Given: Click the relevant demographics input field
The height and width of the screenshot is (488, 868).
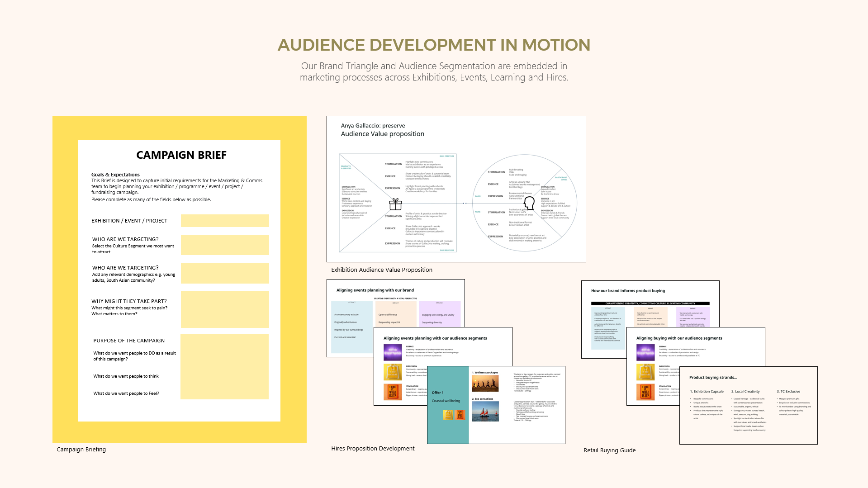Looking at the screenshot, I should 225,274.
